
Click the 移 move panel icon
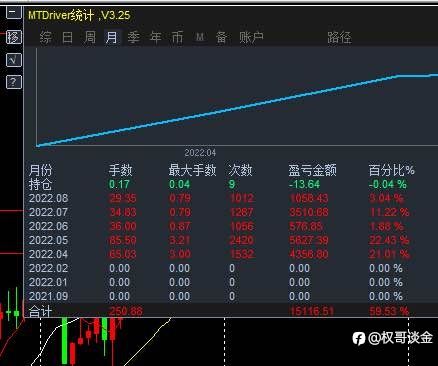pos(14,37)
